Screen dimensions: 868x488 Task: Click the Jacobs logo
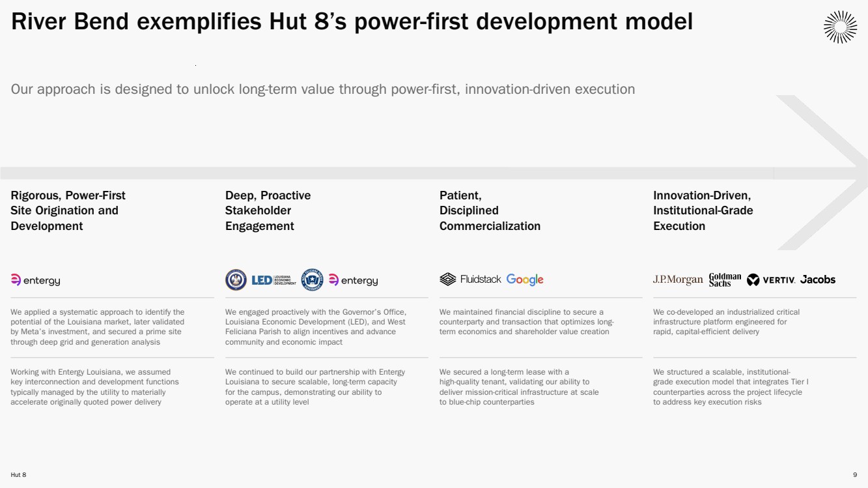(x=818, y=280)
